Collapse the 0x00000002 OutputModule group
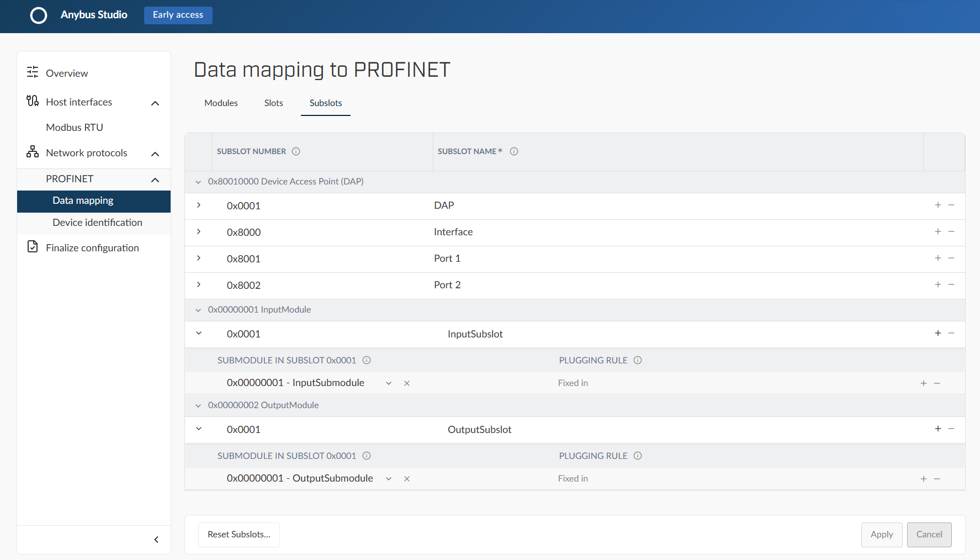This screenshot has width=980, height=560. 198,405
